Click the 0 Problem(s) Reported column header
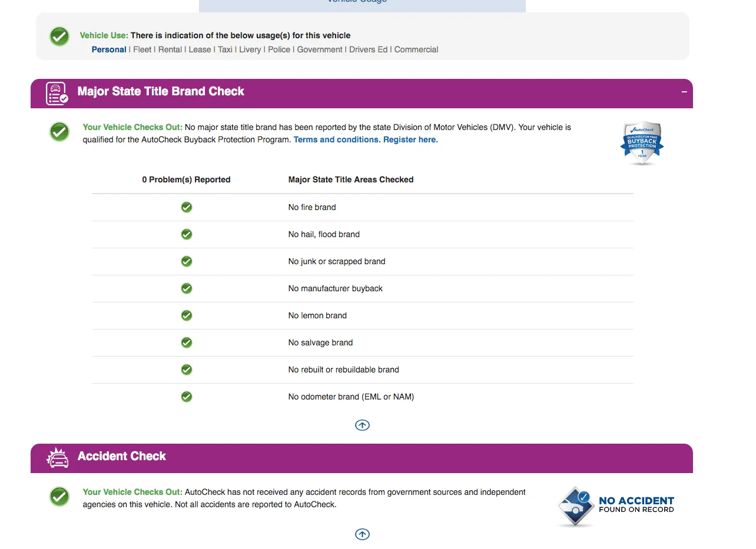 (x=186, y=179)
